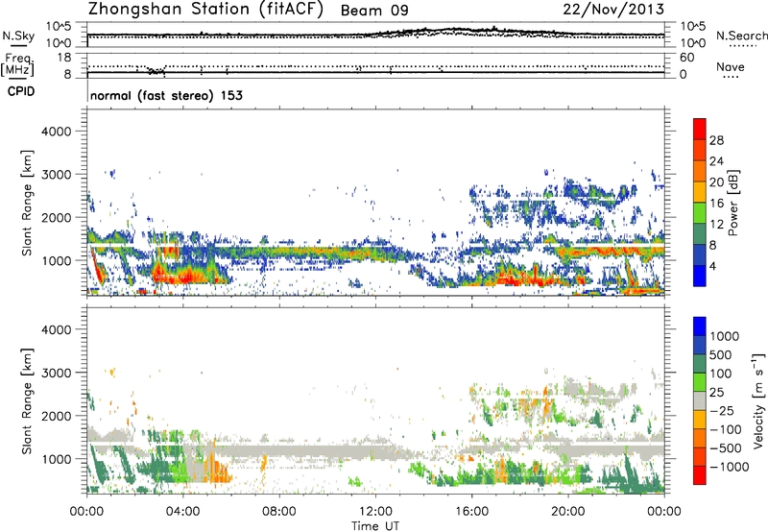Select the grey segment of Velocity colorbar

click(x=700, y=400)
